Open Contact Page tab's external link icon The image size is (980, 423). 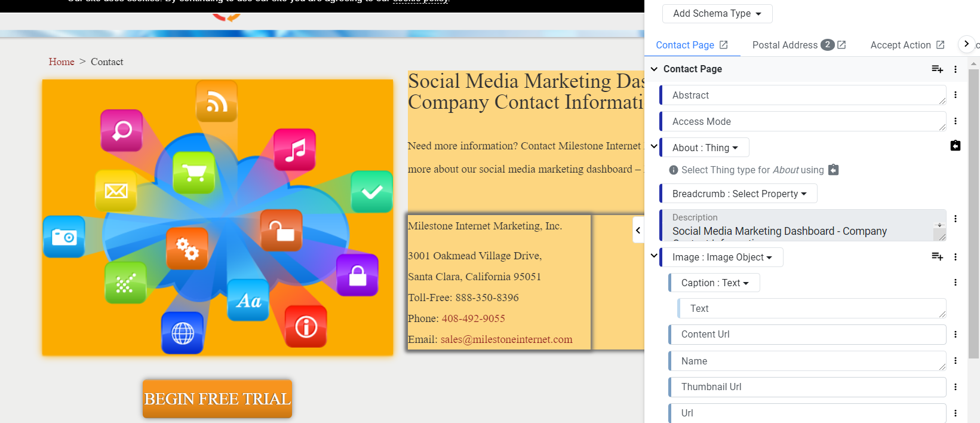tap(723, 45)
